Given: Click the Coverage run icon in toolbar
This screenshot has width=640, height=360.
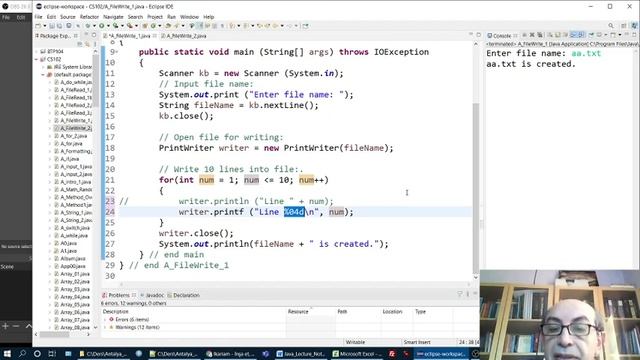Looking at the screenshot, I should coord(116,26).
